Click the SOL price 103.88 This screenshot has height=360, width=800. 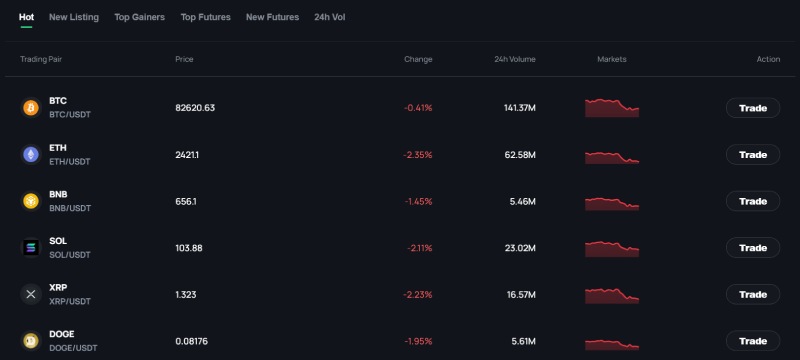pyautogui.click(x=188, y=248)
